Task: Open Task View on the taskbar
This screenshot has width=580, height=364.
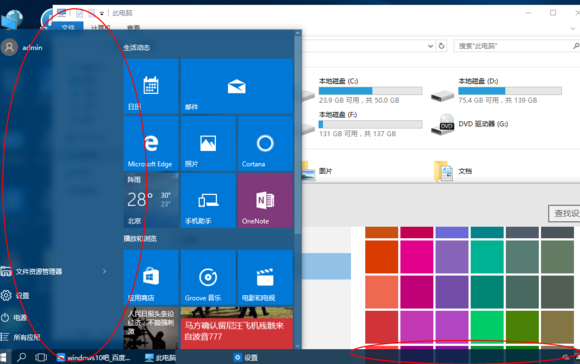Action: tap(41, 357)
